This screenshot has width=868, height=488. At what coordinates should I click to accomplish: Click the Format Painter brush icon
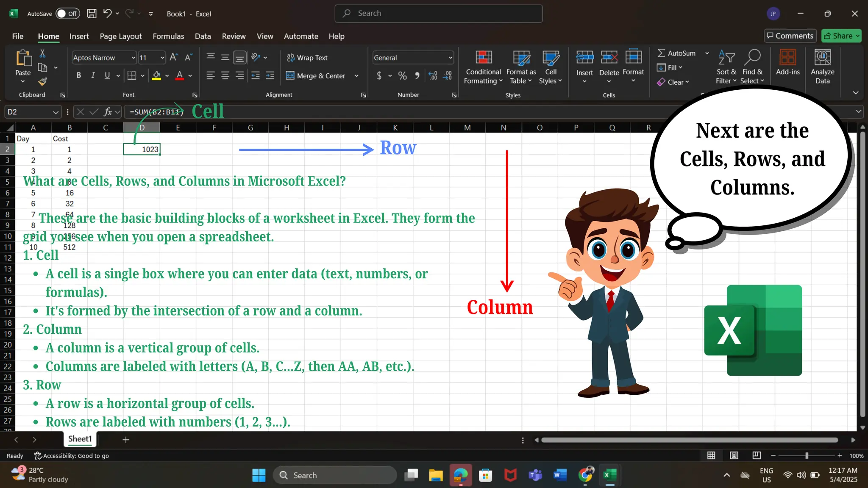click(42, 81)
